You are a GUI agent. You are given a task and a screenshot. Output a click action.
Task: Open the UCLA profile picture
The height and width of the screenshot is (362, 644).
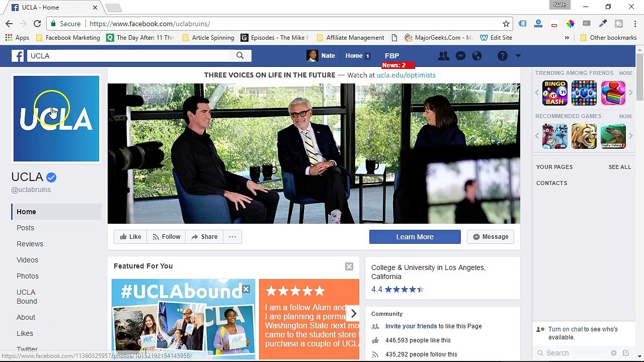coord(56,119)
